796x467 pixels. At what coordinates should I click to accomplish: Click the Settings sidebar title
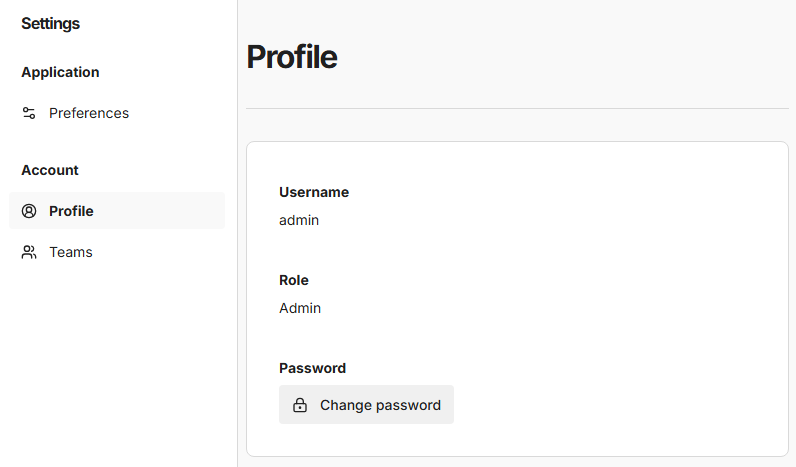coord(50,23)
